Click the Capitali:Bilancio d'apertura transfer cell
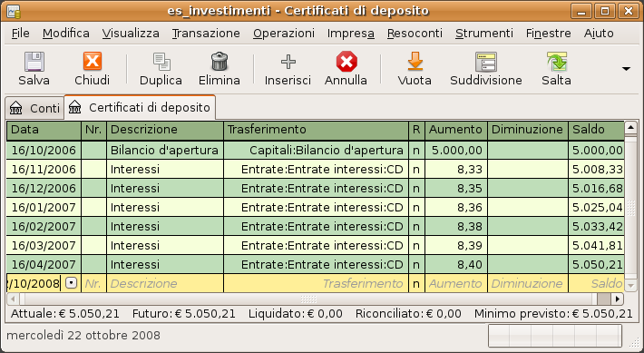 tap(317, 151)
